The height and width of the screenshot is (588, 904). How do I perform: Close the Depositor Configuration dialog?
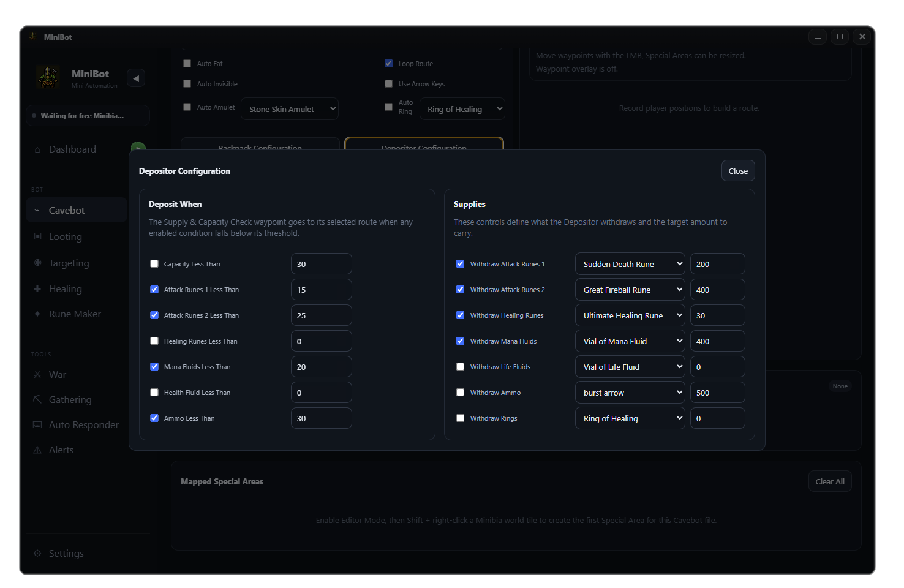(x=738, y=171)
